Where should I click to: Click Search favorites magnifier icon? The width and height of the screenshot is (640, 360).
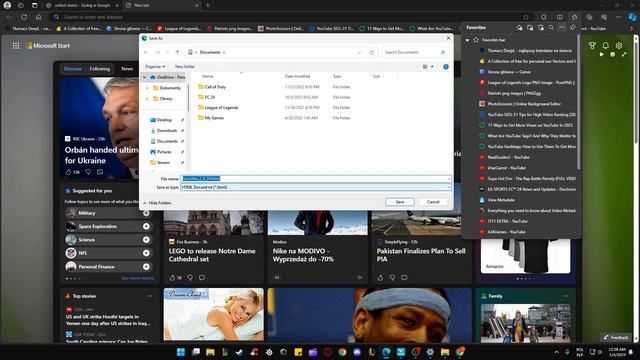551,28
